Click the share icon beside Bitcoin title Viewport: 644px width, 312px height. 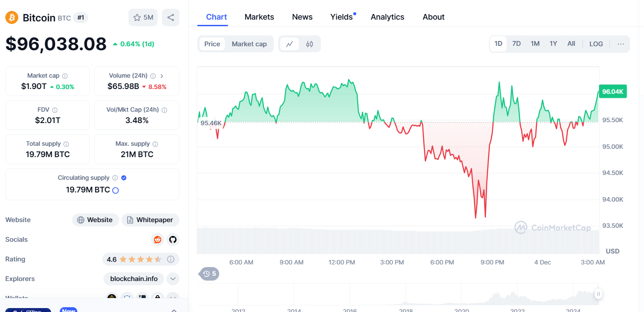(171, 17)
